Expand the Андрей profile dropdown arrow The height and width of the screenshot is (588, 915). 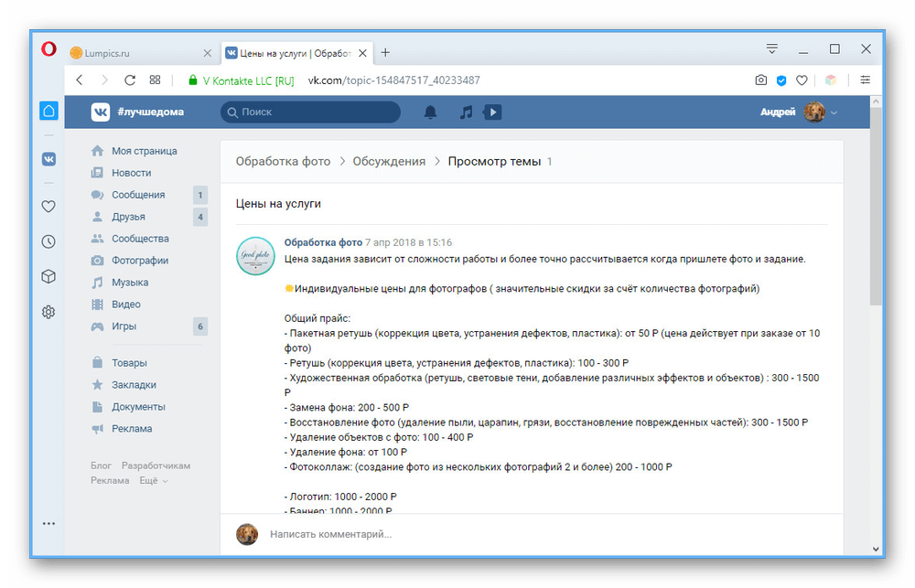coord(834,112)
